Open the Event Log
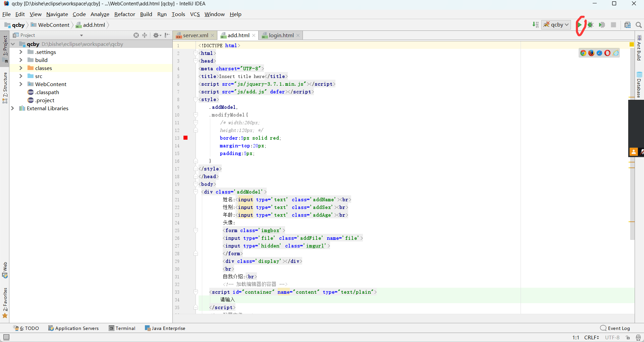Image resolution: width=644 pixels, height=342 pixels. pos(615,328)
